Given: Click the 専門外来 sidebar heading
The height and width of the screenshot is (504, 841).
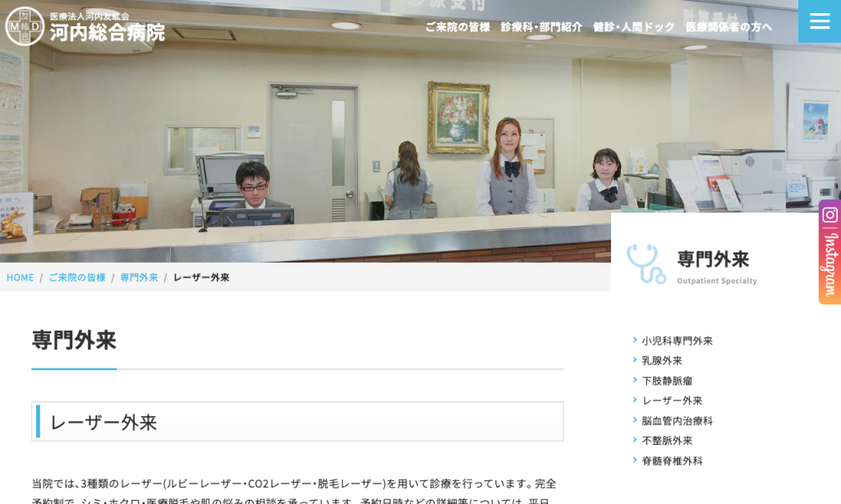Looking at the screenshot, I should pyautogui.click(x=713, y=259).
